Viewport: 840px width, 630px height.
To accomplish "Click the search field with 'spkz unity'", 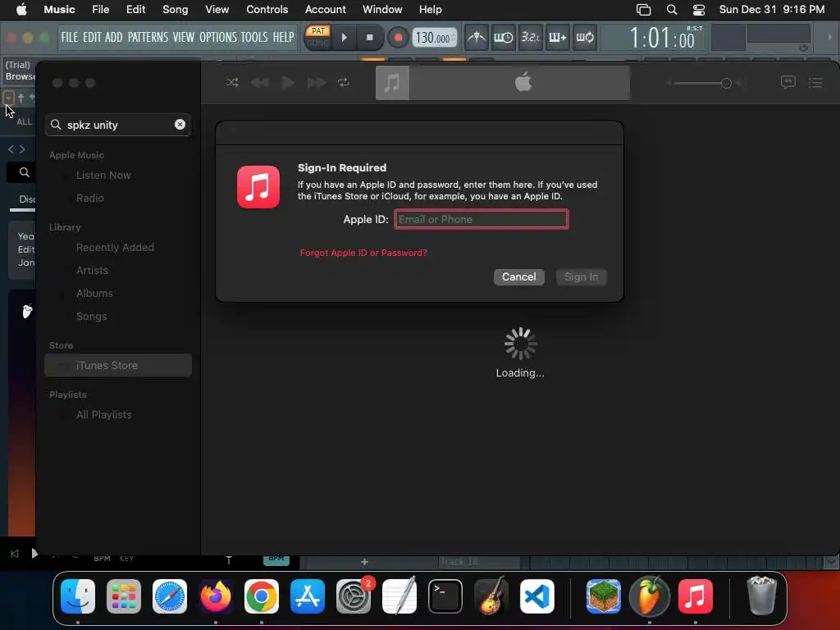I will (x=118, y=125).
